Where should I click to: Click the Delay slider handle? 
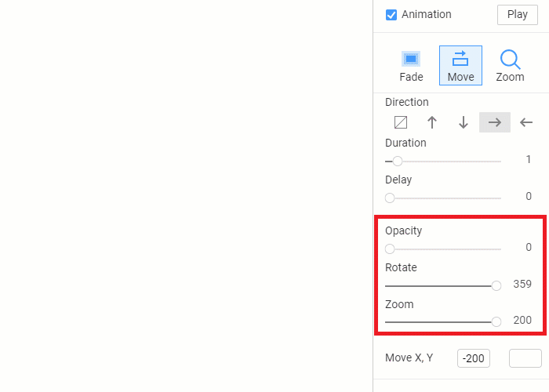point(390,198)
